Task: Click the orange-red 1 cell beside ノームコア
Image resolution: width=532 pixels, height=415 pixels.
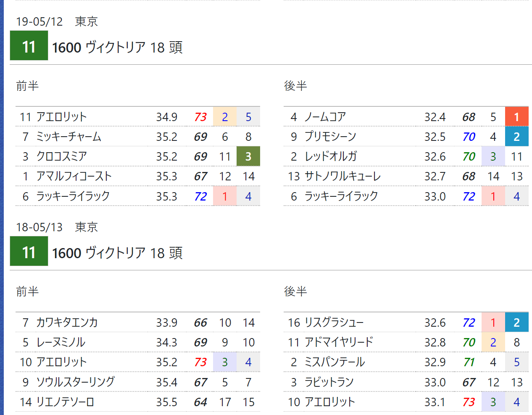Action: coord(516,117)
